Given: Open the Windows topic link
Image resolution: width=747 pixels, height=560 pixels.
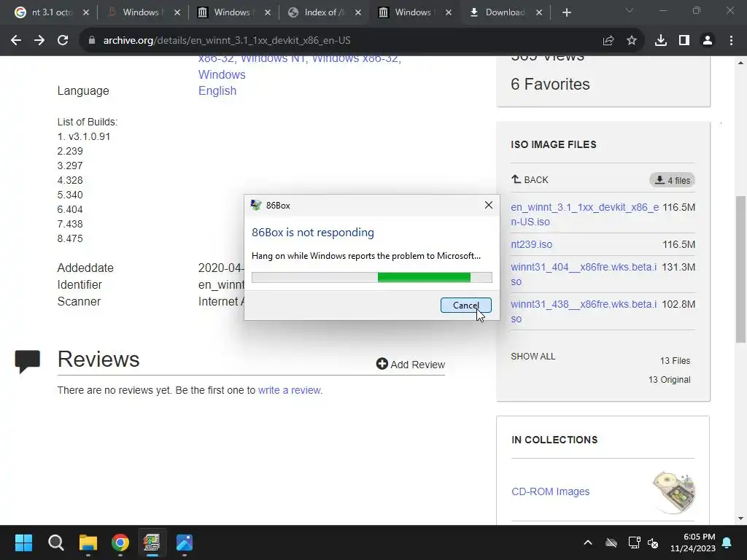Looking at the screenshot, I should tap(222, 74).
